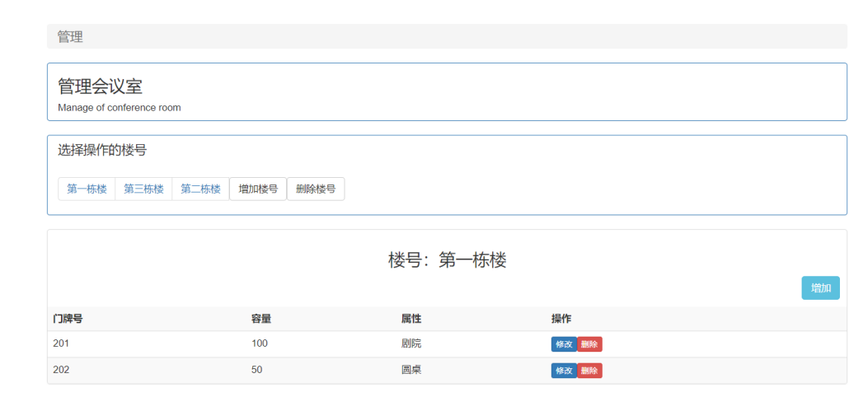The width and height of the screenshot is (868, 397).
Task: Click the blue 增加 room button
Action: [x=820, y=288]
